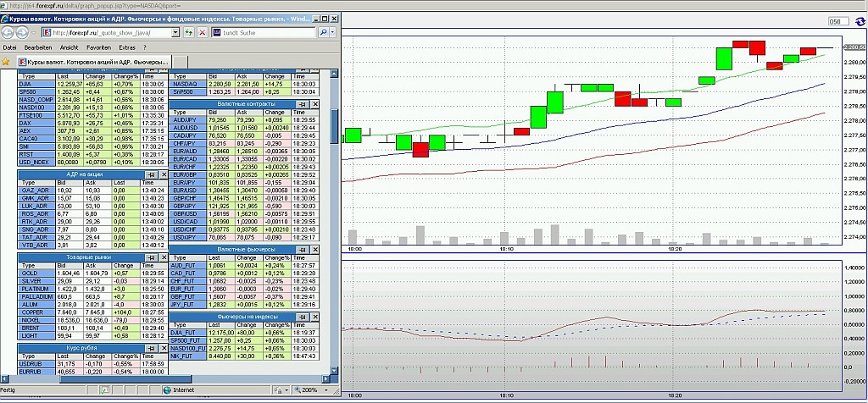
Task: Click the vertical scrollbar thumb of the page
Action: (x=334, y=127)
